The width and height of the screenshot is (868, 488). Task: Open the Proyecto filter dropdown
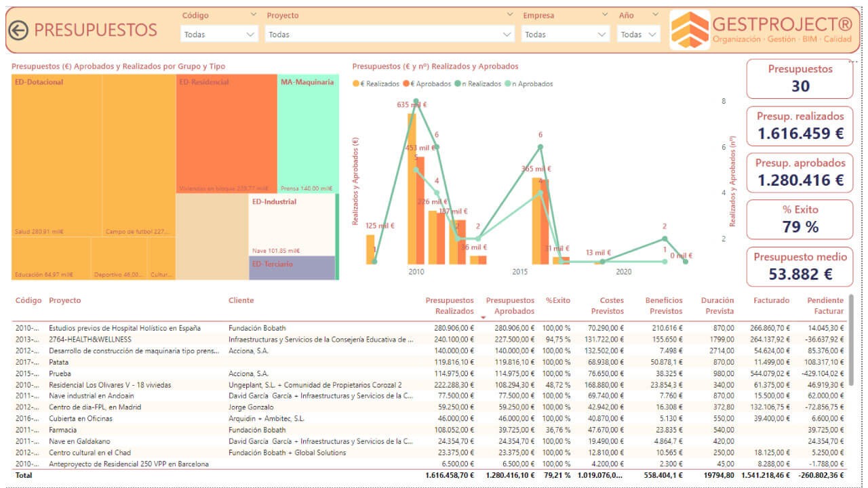(389, 34)
